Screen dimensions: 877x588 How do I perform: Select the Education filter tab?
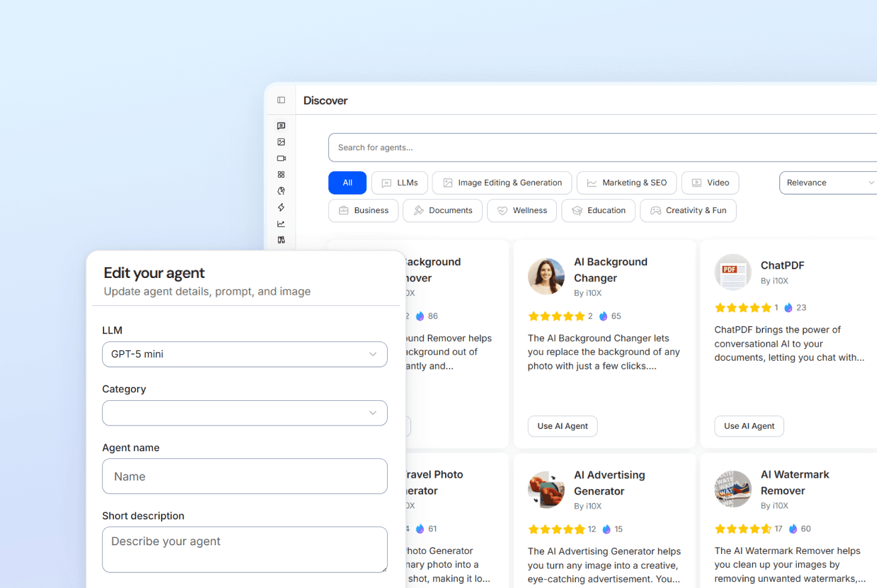pos(598,210)
